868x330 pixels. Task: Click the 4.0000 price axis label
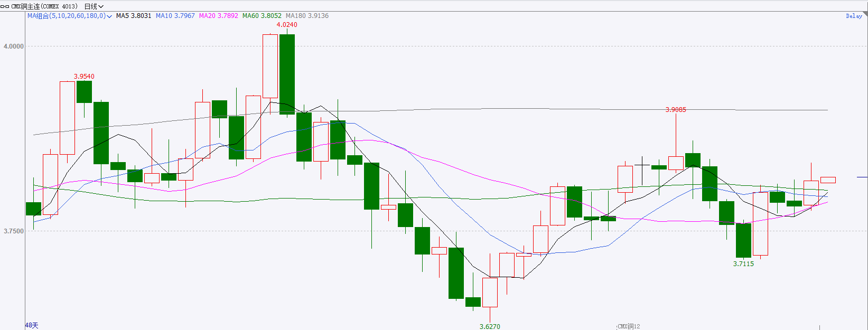14,46
